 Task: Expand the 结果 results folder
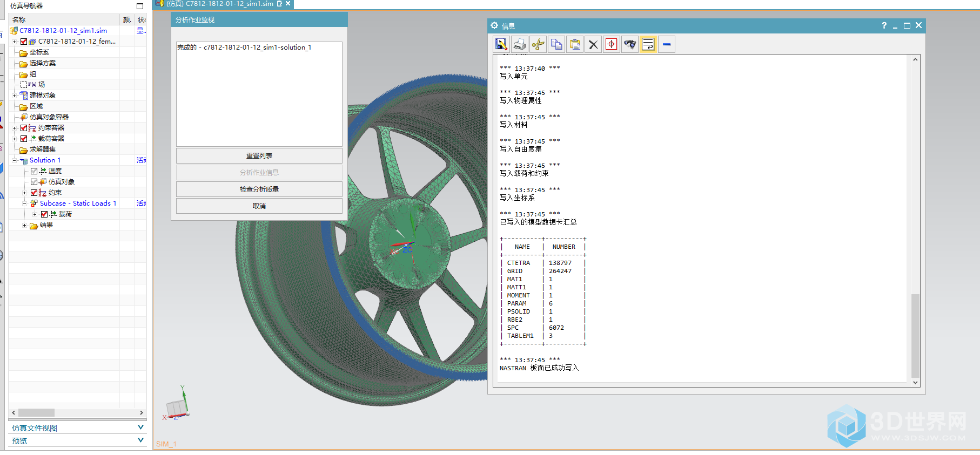click(25, 225)
